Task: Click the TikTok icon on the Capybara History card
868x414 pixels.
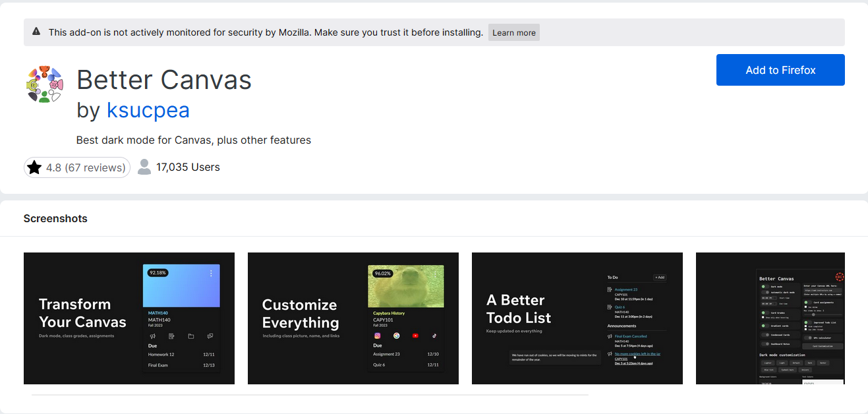Action: coord(434,336)
